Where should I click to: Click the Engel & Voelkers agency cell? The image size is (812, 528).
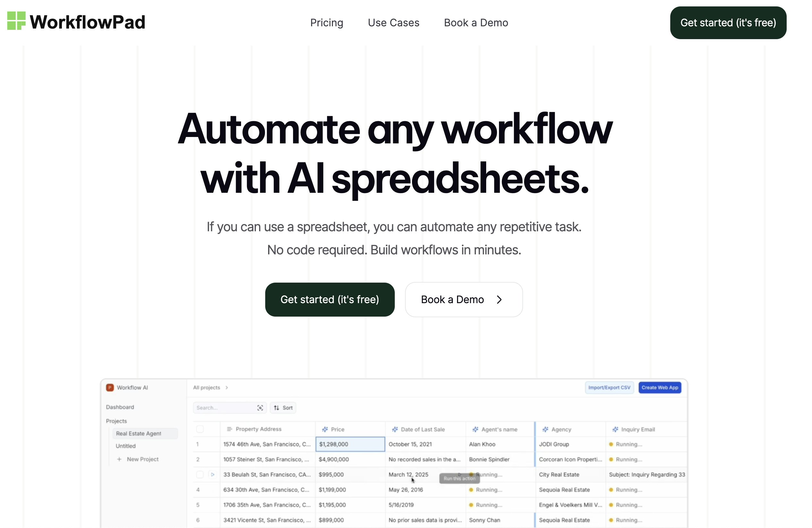tap(571, 505)
